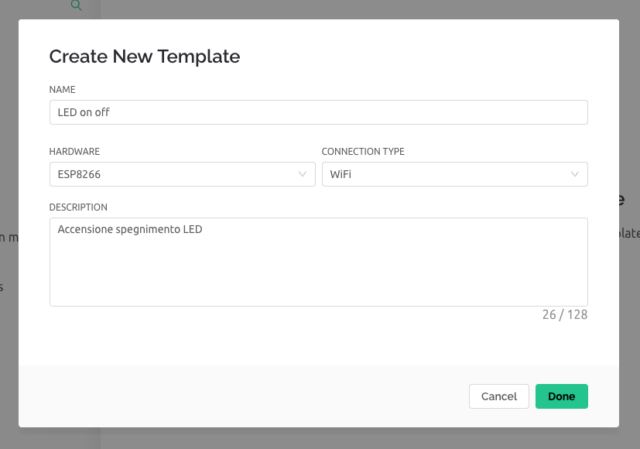Click the empty bottom area of Description box
640x449 pixels.
[318, 290]
